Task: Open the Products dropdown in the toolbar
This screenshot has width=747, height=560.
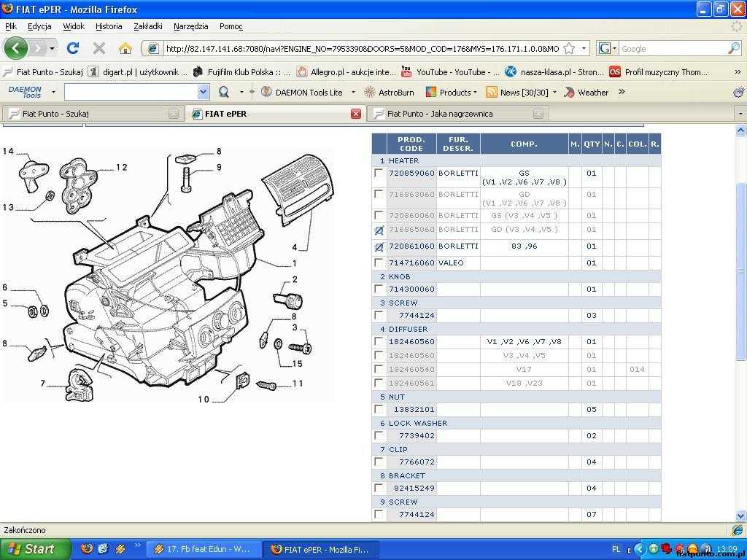Action: tap(451, 92)
